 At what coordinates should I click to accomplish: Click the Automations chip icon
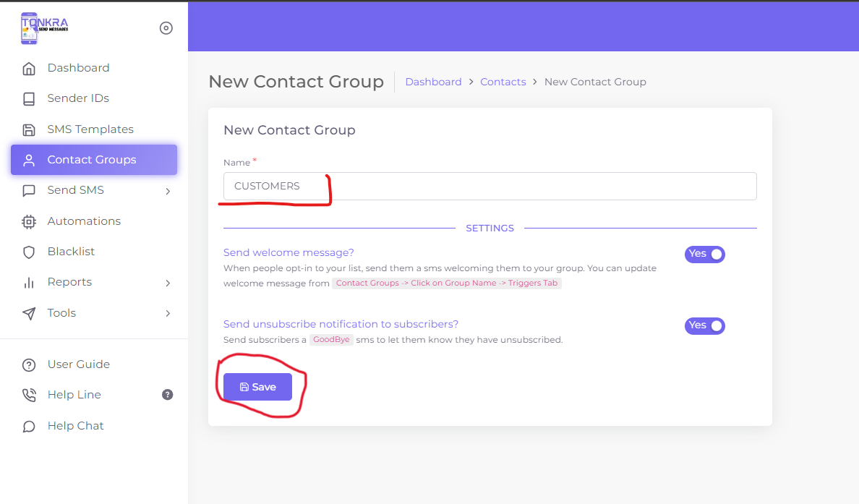coord(29,222)
